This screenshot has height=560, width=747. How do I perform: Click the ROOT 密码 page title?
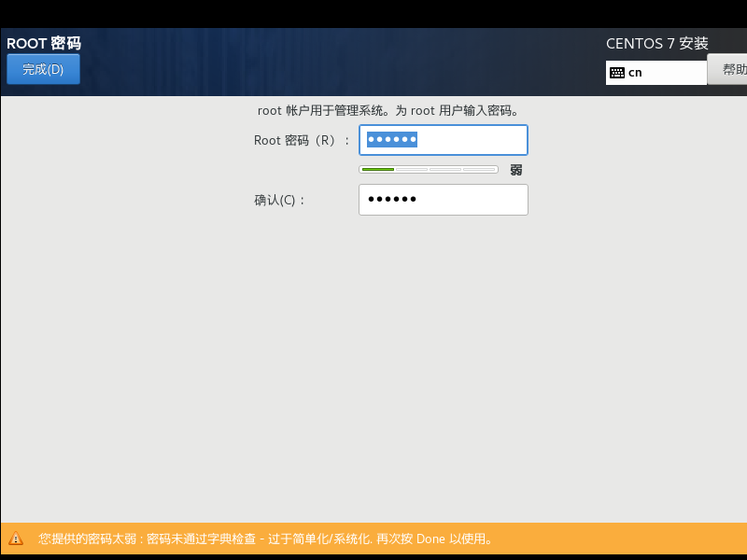[44, 43]
